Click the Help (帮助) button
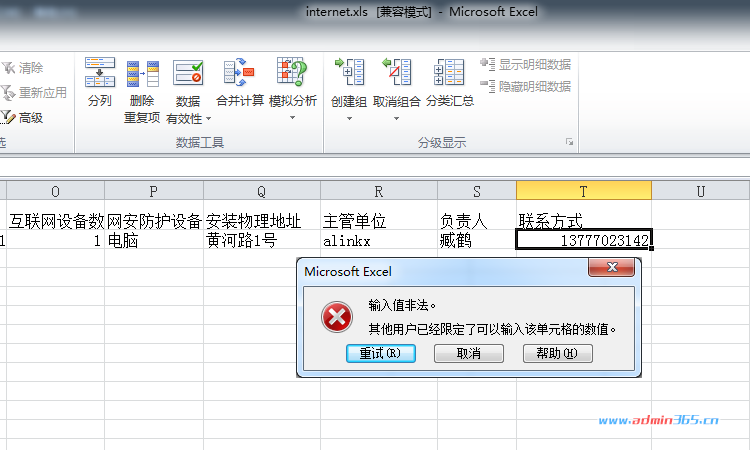750x450 pixels. pyautogui.click(x=558, y=353)
